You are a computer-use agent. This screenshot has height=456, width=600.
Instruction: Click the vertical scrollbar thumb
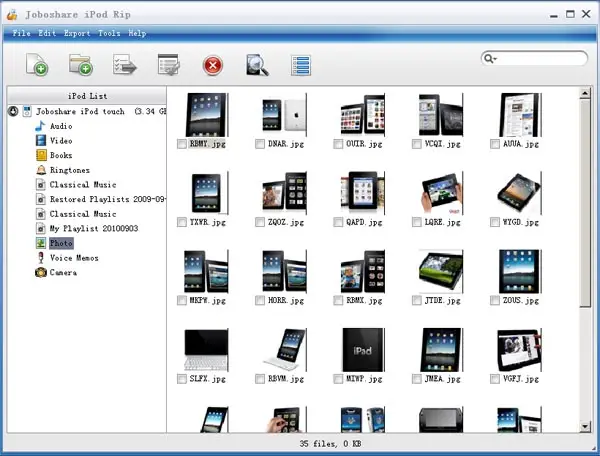point(585,203)
